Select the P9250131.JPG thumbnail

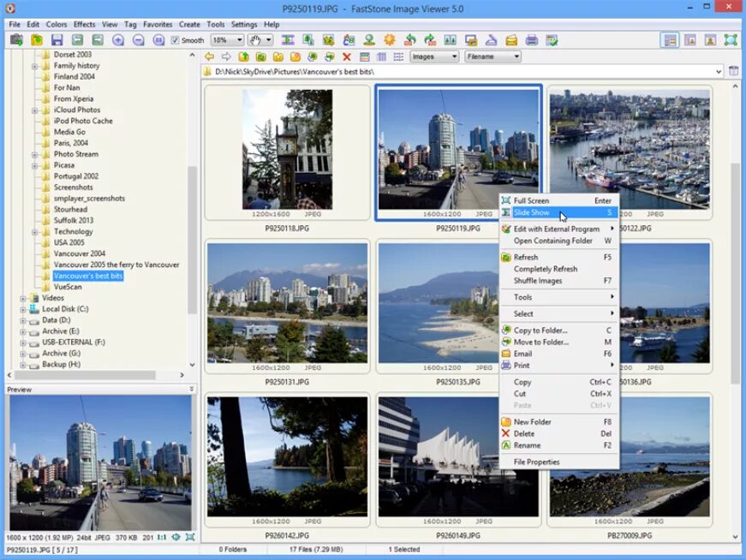click(288, 303)
